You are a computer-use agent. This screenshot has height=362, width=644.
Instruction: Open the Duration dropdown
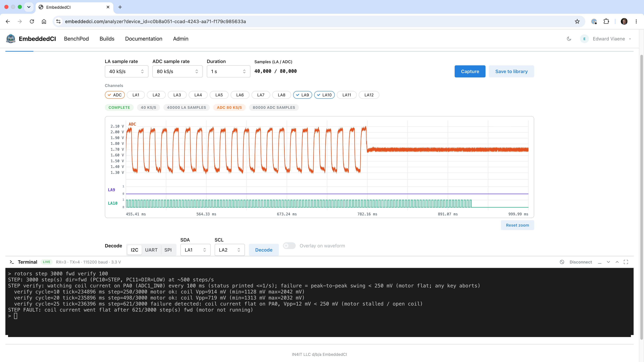[228, 71]
